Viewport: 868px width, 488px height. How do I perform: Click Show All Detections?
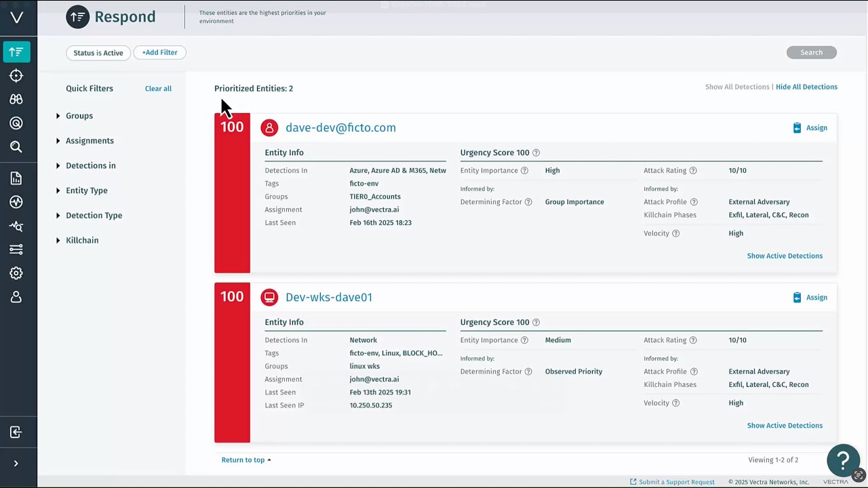737,87
